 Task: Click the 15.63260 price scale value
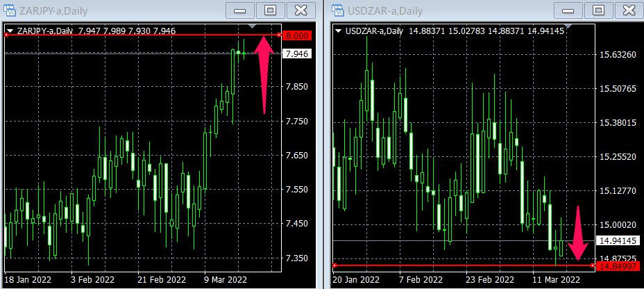click(618, 55)
